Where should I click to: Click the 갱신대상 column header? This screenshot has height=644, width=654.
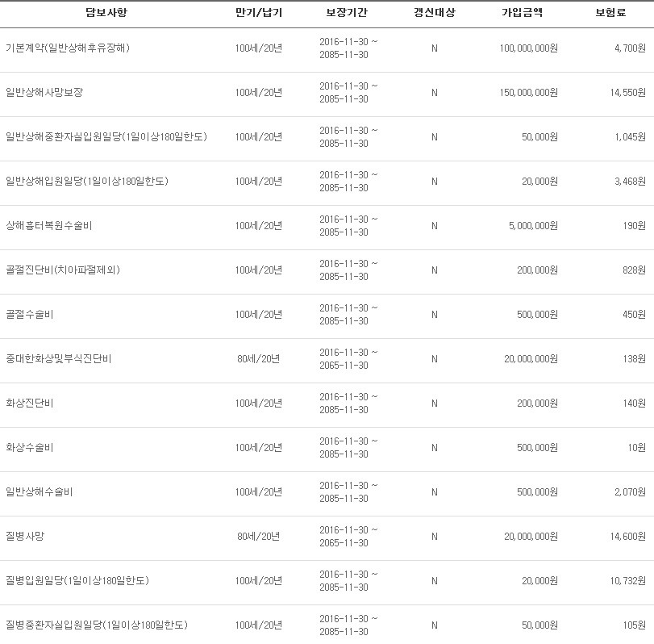[x=434, y=13]
